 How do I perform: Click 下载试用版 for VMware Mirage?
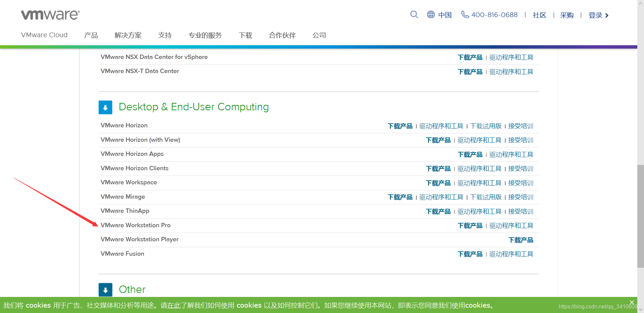coord(486,197)
